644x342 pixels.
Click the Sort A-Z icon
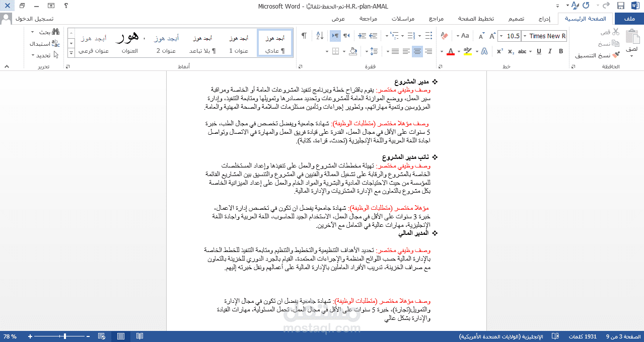click(x=320, y=36)
